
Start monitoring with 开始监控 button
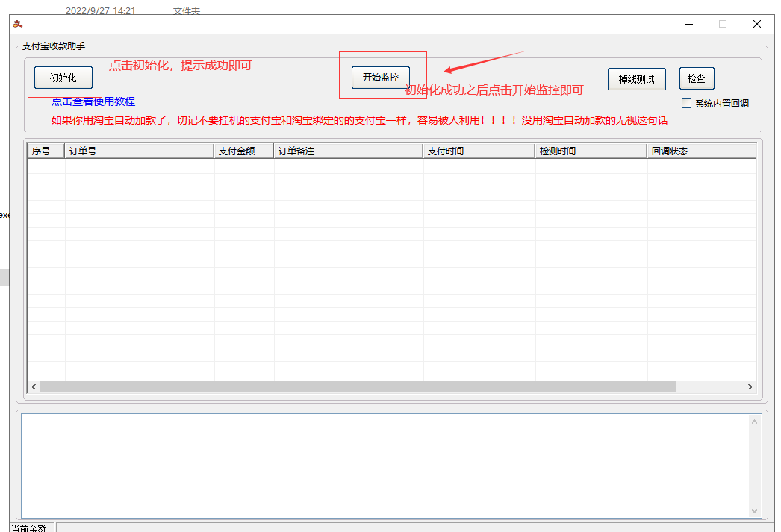click(x=381, y=77)
